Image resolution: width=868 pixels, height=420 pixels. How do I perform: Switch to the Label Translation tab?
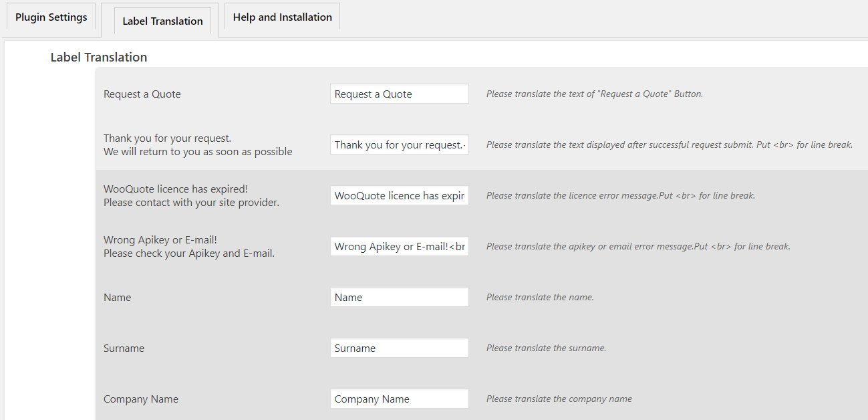click(x=162, y=21)
